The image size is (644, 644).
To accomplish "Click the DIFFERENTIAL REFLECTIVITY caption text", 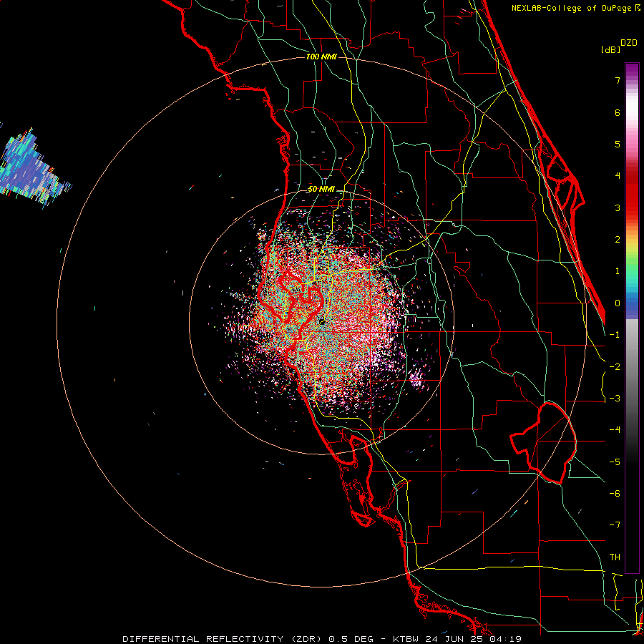I will click(203, 639).
